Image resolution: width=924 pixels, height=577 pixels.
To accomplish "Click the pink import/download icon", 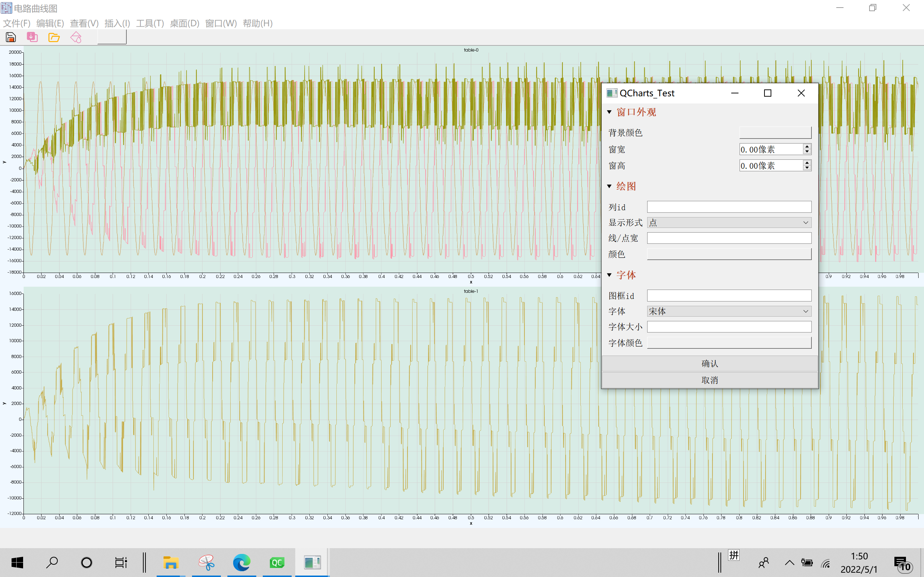I will [32, 38].
